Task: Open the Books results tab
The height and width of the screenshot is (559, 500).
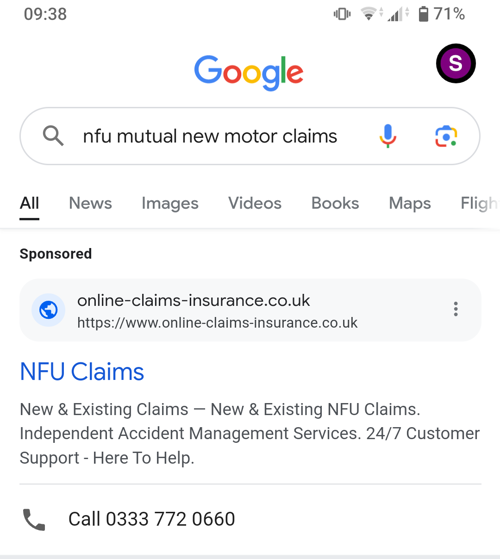Action: 335,203
